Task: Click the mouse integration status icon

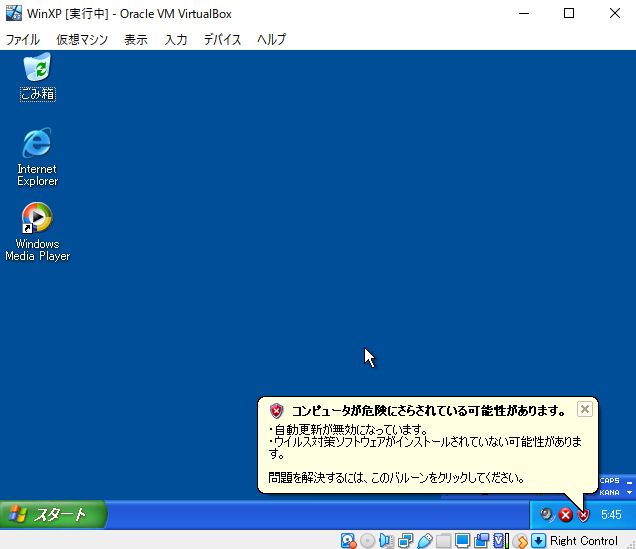Action: click(x=520, y=541)
